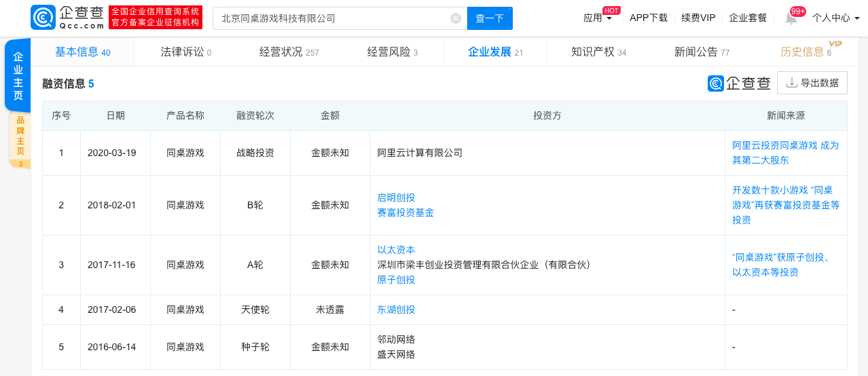
Task: Open the 应用 dropdown menu
Action: coord(598,18)
